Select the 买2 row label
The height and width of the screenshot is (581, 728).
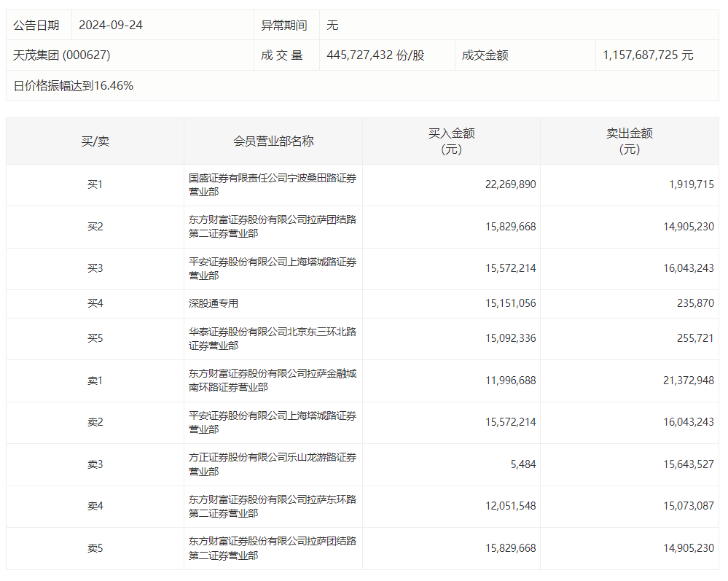pyautogui.click(x=95, y=227)
